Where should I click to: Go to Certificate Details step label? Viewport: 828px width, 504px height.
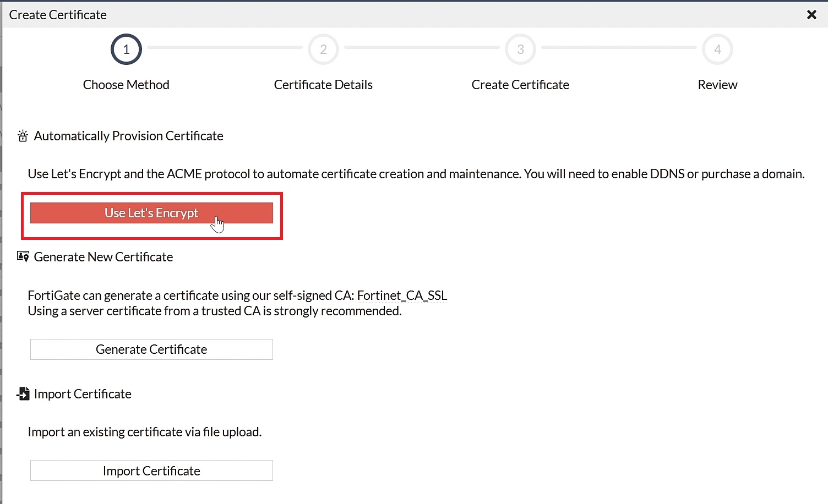(323, 85)
